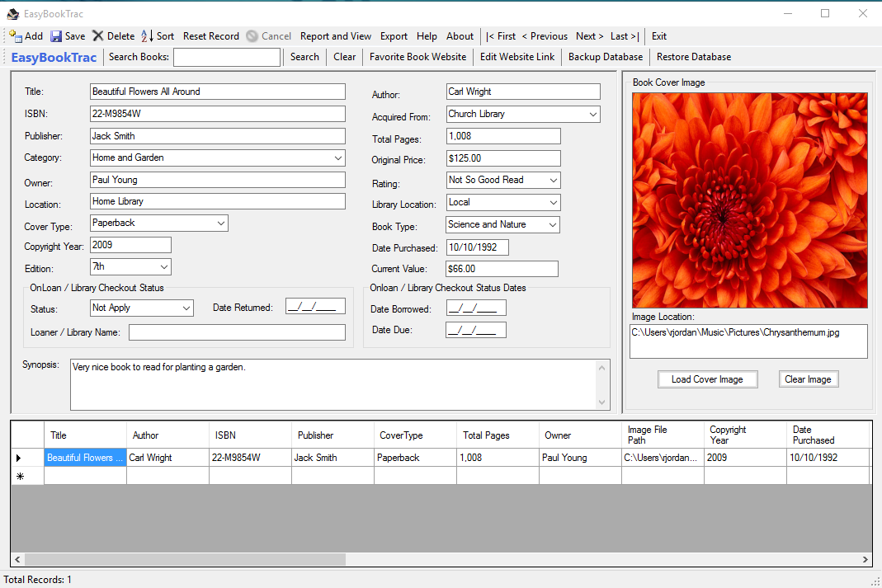Expand the Acquired From combo box
This screenshot has width=882, height=588.
pos(593,115)
